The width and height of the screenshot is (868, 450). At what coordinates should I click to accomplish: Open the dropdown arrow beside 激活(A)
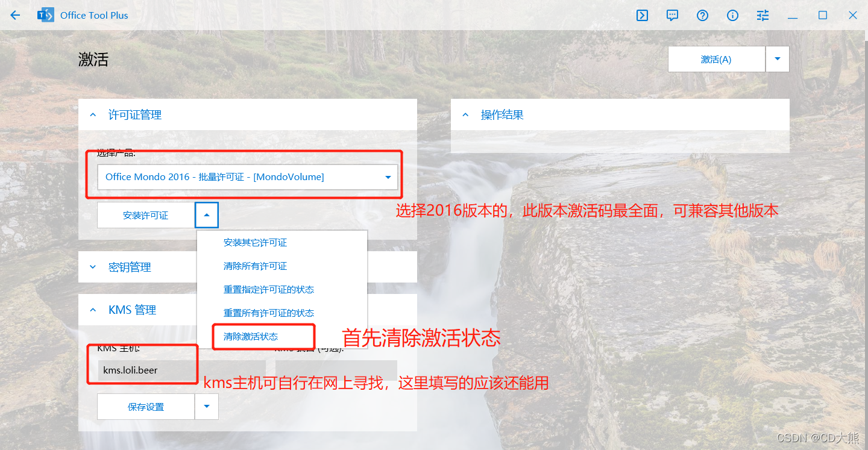tap(778, 59)
